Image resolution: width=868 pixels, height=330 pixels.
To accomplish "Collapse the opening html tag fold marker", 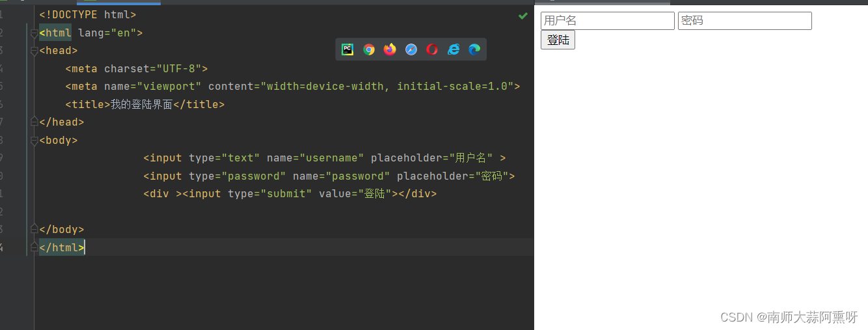I will pyautogui.click(x=34, y=33).
